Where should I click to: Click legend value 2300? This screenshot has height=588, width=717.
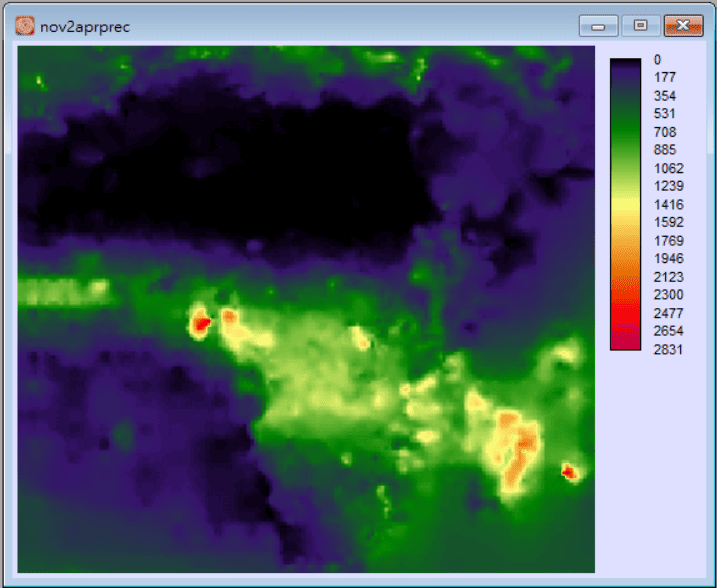[x=669, y=294]
